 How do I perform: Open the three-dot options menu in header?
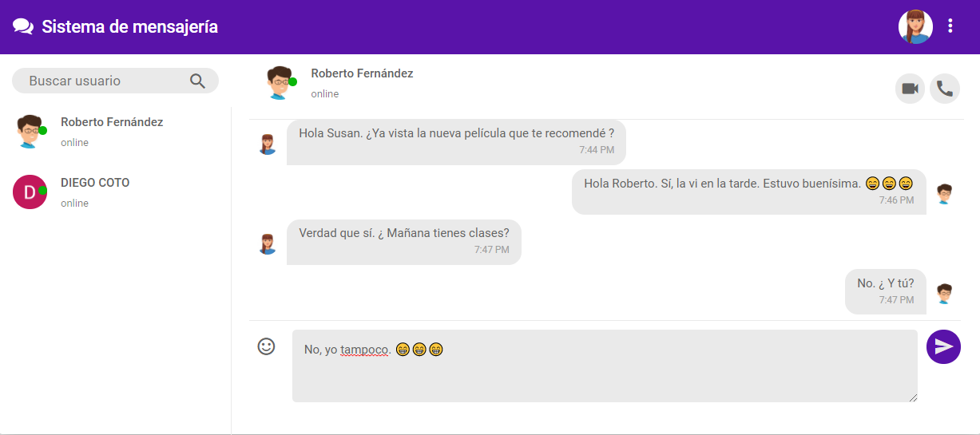[950, 26]
